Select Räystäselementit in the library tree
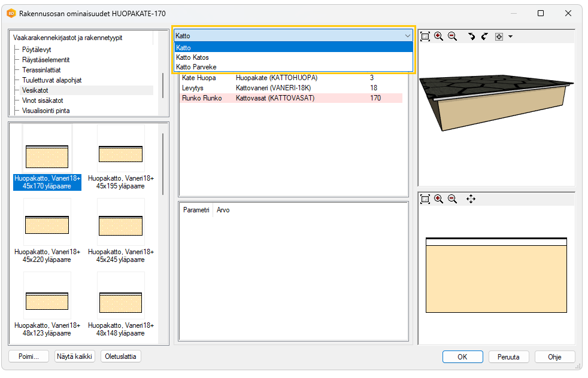 click(x=46, y=60)
